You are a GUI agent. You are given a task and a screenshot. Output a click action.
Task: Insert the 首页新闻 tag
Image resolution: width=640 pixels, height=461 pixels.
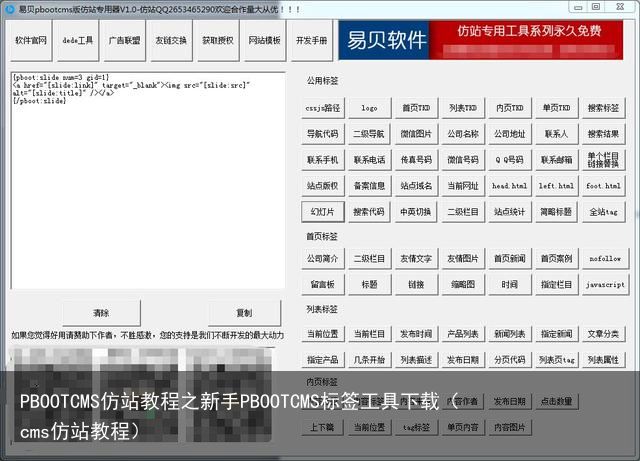pyautogui.click(x=510, y=258)
